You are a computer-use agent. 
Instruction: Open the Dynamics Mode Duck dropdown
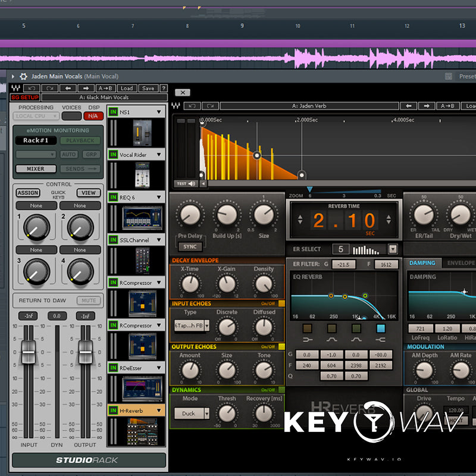206,414
